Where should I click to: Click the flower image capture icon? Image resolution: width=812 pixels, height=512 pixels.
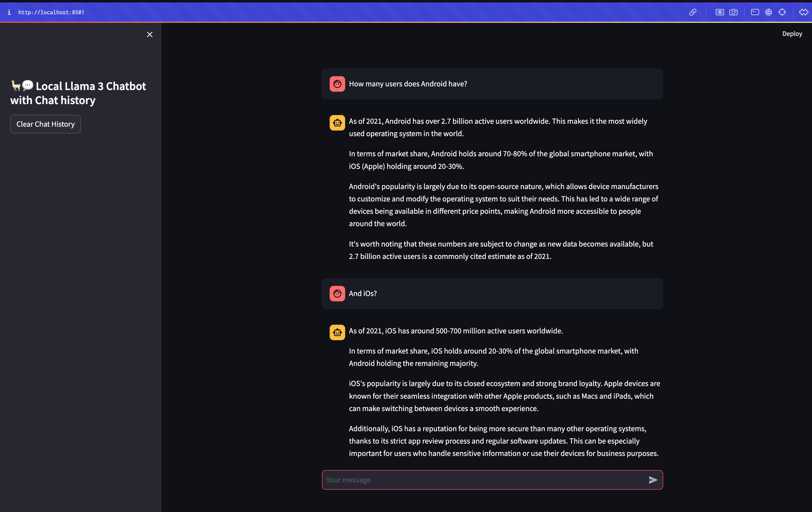coord(720,12)
